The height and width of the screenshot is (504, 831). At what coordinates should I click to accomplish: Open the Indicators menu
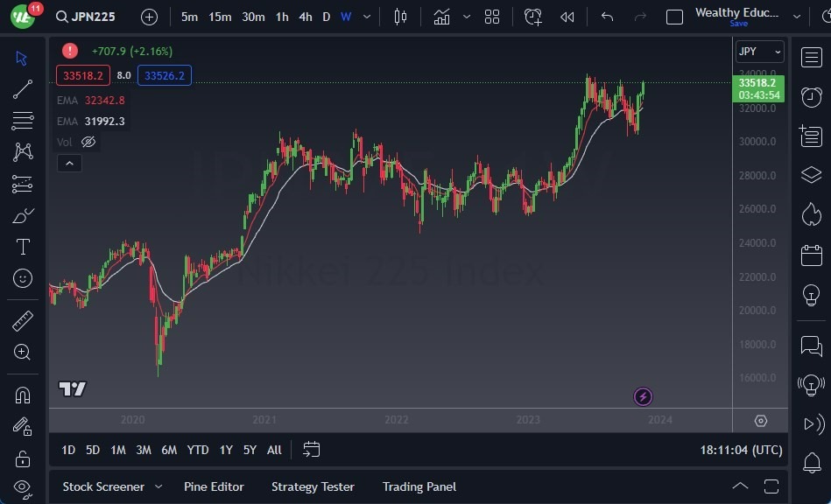pyautogui.click(x=441, y=16)
